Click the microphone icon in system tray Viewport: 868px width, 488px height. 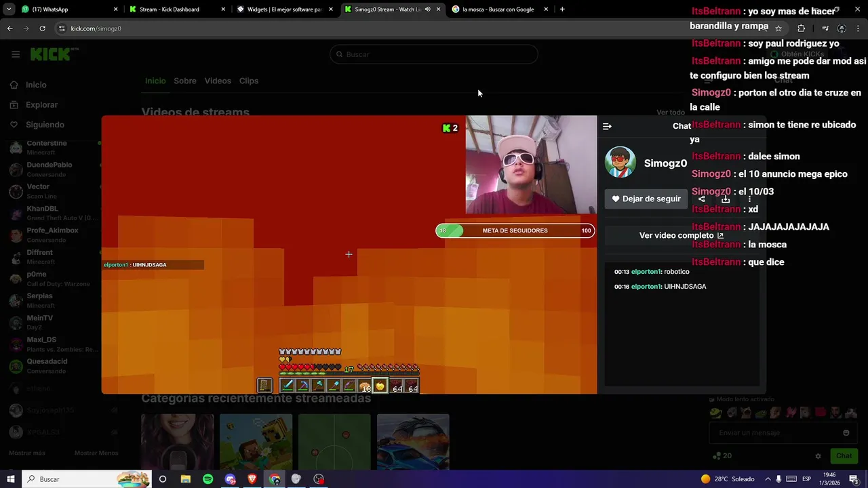point(778,479)
